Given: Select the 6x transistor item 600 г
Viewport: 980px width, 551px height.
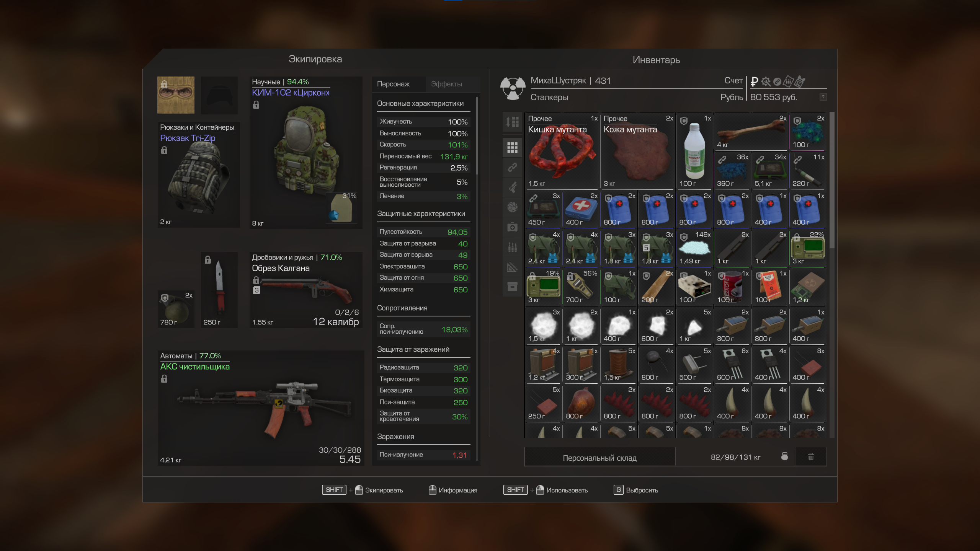Looking at the screenshot, I should pos(732,364).
